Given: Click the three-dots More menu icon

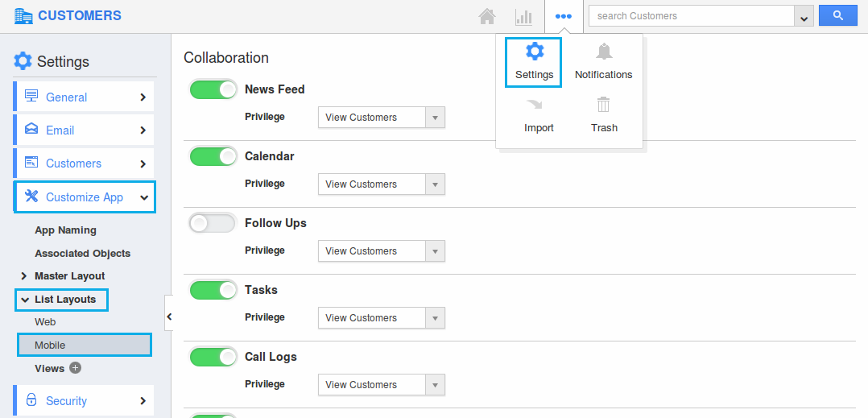Looking at the screenshot, I should pyautogui.click(x=563, y=16).
